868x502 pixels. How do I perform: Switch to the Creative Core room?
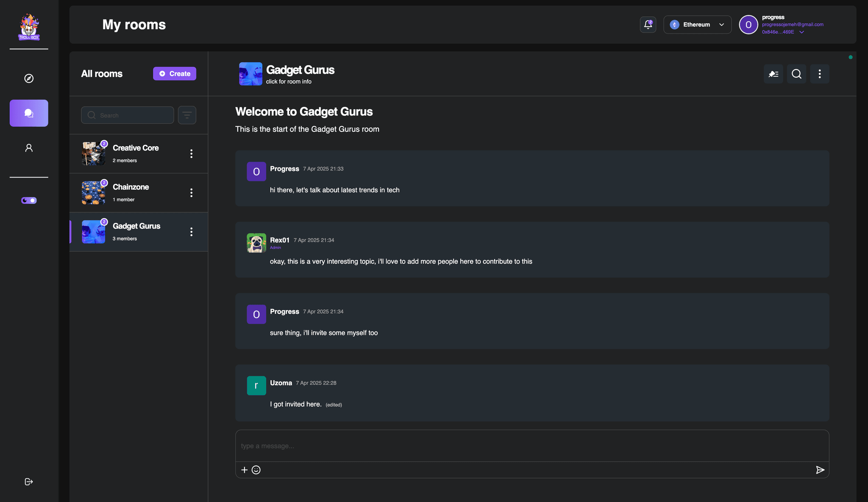136,153
